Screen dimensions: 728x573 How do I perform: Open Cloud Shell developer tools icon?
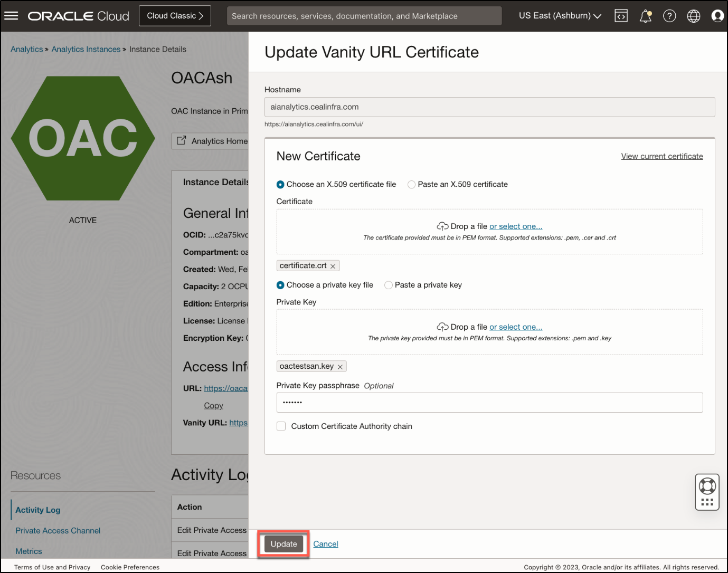click(621, 16)
